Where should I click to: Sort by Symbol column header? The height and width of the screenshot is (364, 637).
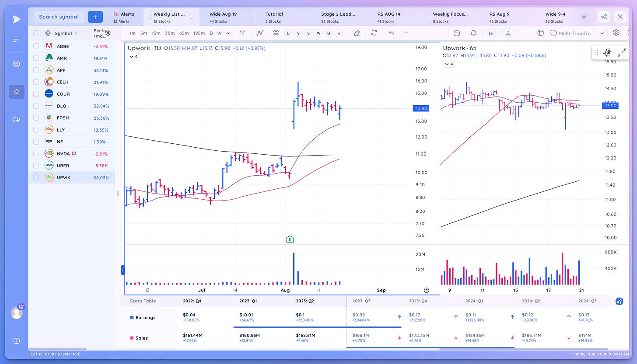point(66,33)
